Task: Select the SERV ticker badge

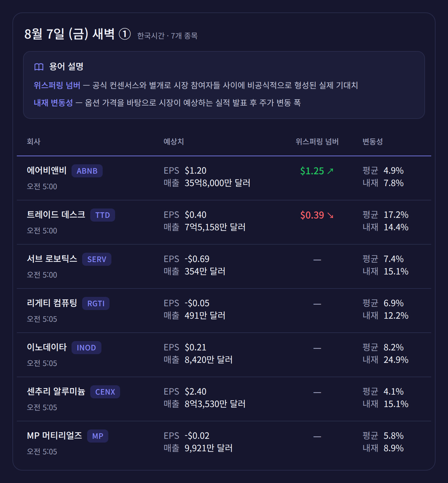Action: (x=97, y=259)
